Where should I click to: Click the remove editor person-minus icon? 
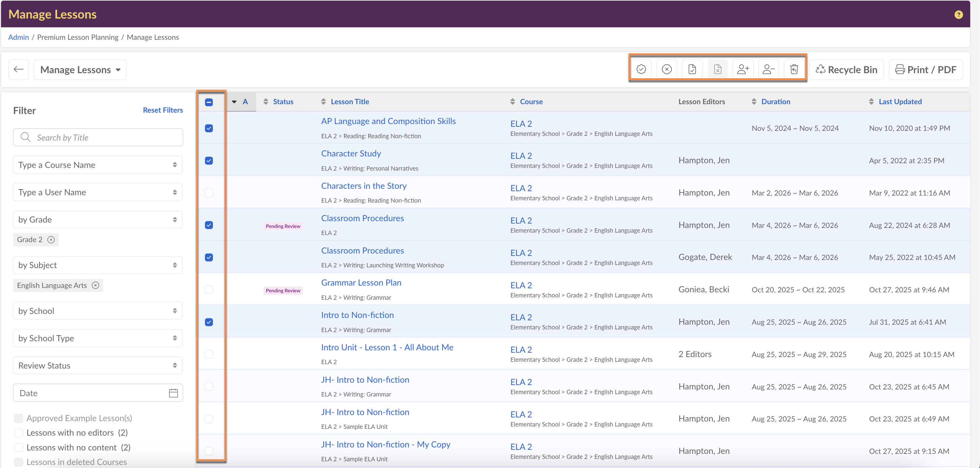(x=768, y=69)
